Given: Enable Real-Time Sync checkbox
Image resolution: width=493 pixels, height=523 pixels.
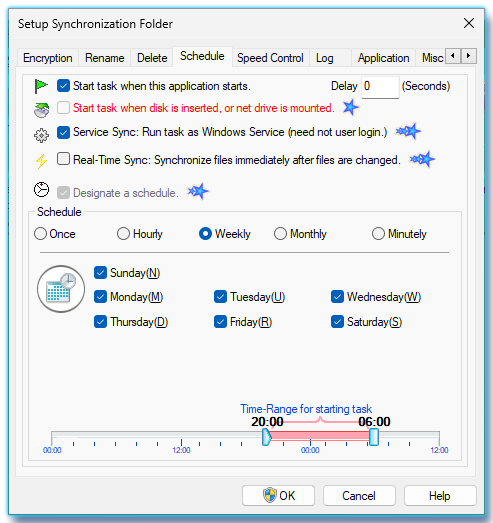Looking at the screenshot, I should click(x=63, y=159).
